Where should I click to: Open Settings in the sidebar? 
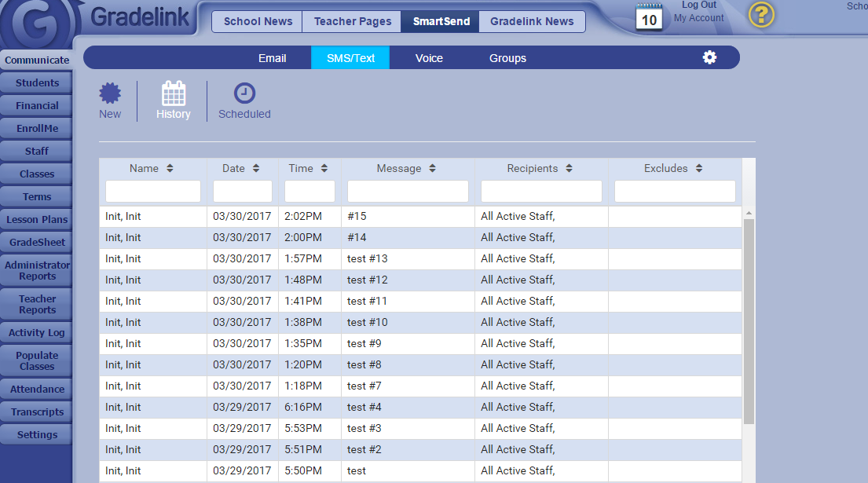point(37,434)
